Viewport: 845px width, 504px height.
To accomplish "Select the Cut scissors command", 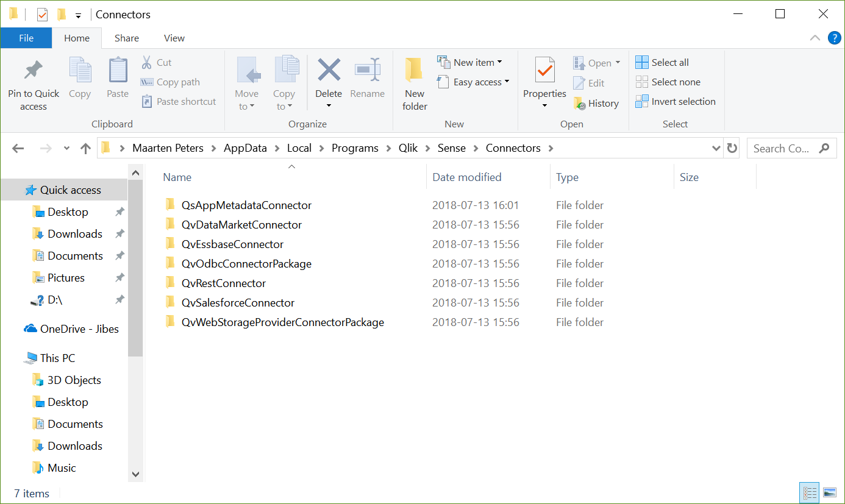I will pyautogui.click(x=157, y=62).
